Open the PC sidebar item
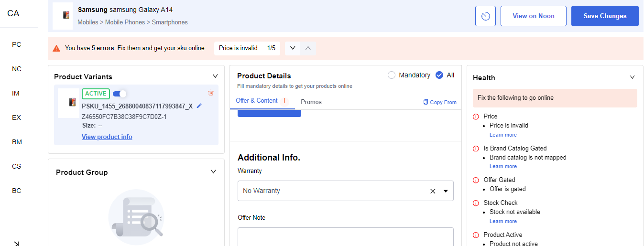Screen dimensions: 644x246 (x=17, y=44)
